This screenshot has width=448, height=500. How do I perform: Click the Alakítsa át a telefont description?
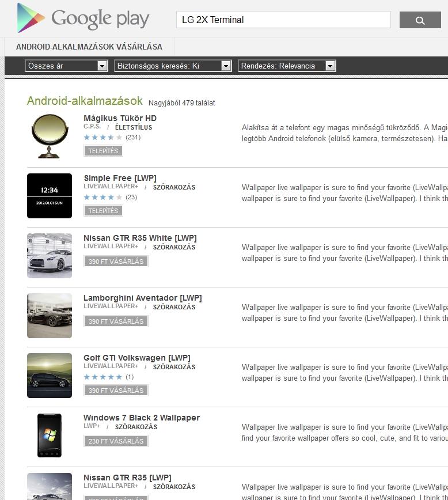(344, 133)
